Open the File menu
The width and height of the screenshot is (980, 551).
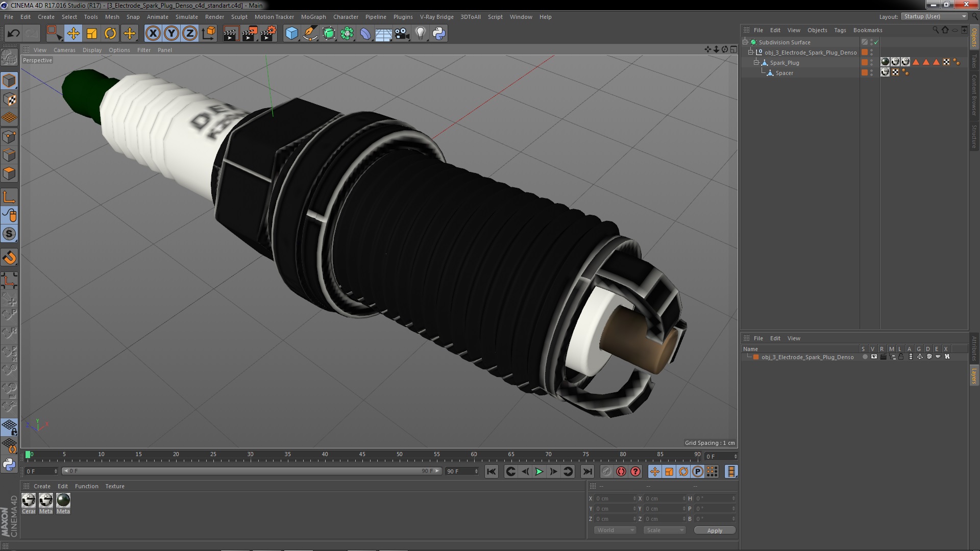9,17
